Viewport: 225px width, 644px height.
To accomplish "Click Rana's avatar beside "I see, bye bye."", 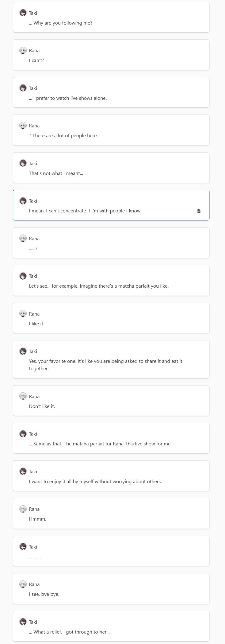I will [23, 584].
